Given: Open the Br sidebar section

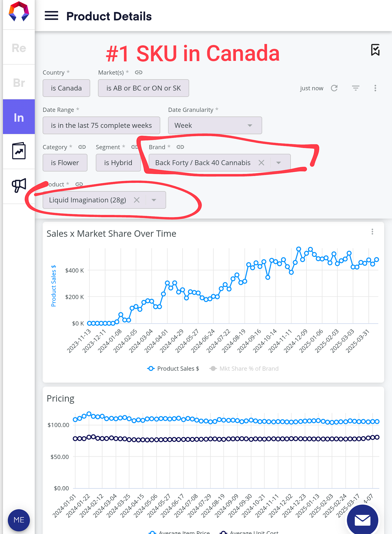Looking at the screenshot, I should click(19, 82).
